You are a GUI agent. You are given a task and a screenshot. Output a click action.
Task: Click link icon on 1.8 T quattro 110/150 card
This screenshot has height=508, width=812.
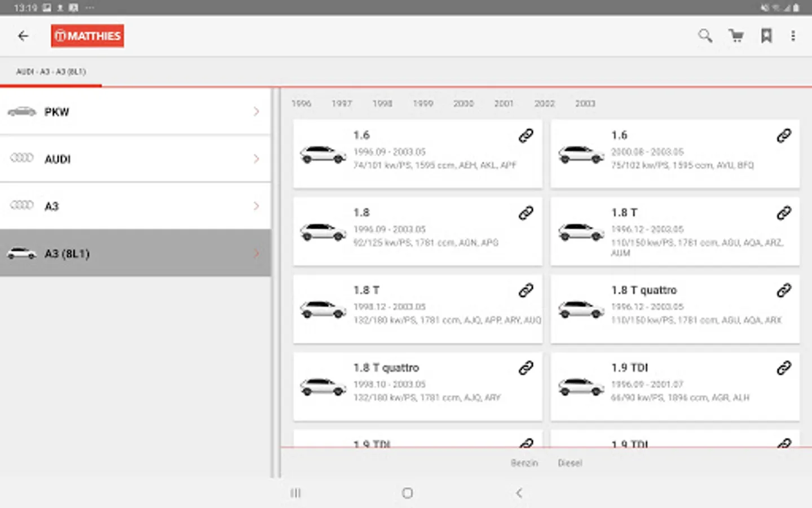pyautogui.click(x=784, y=290)
